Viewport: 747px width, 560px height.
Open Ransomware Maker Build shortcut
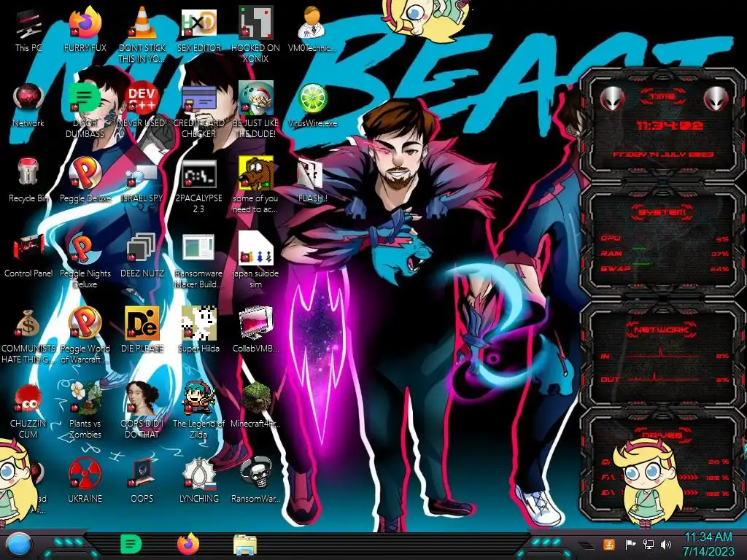point(199,261)
